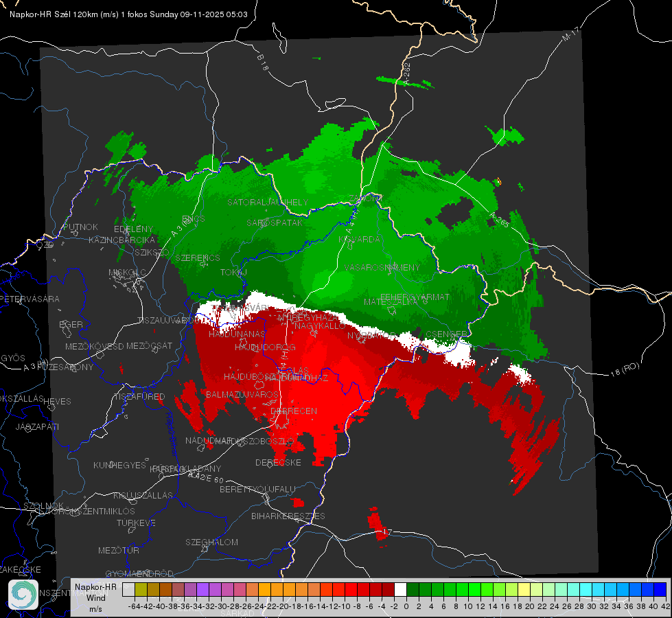The width and height of the screenshot is (672, 618).
Task: Click the FÜZESABONY label
Action: coord(65,367)
